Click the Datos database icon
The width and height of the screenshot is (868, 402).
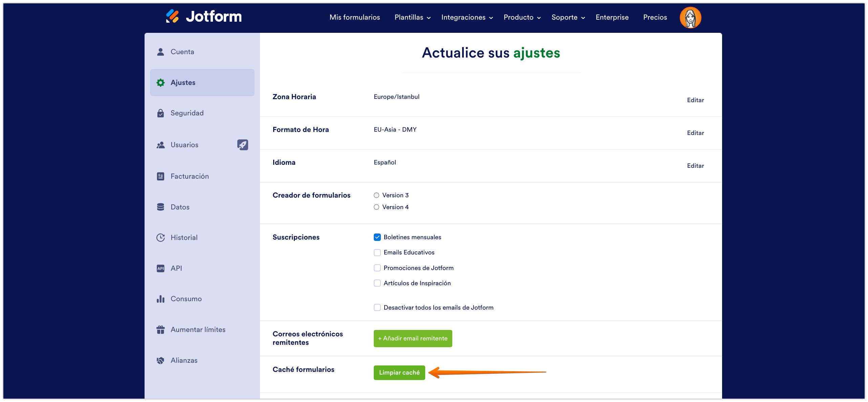(160, 207)
